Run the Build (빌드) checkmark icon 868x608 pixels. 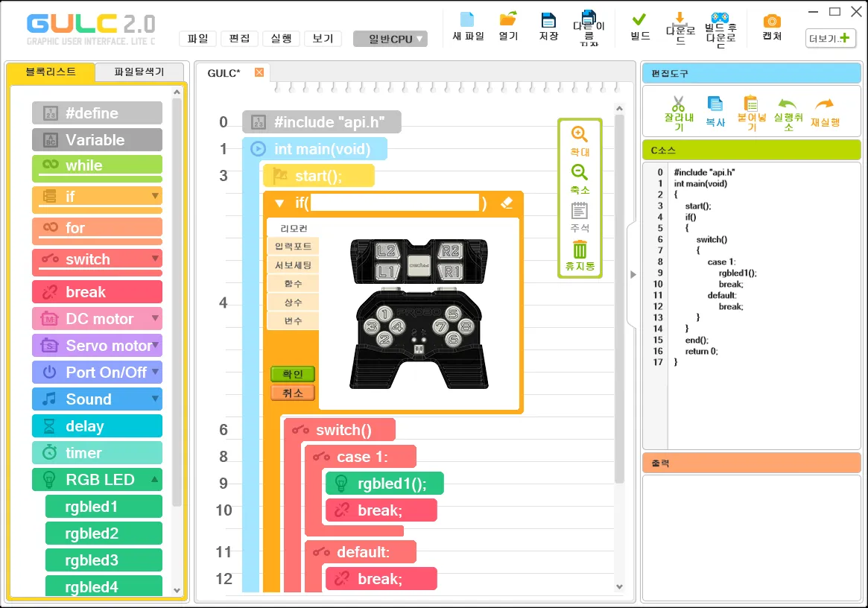tap(639, 20)
